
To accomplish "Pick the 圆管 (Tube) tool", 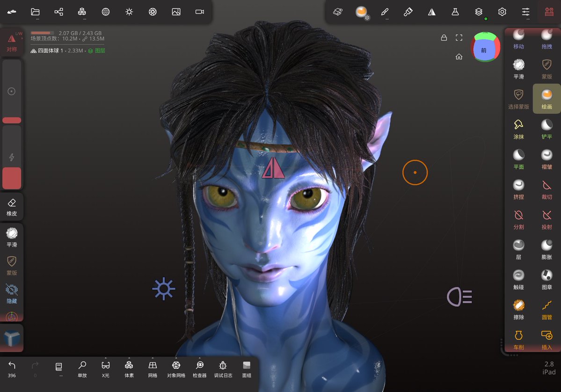I will [x=546, y=309].
